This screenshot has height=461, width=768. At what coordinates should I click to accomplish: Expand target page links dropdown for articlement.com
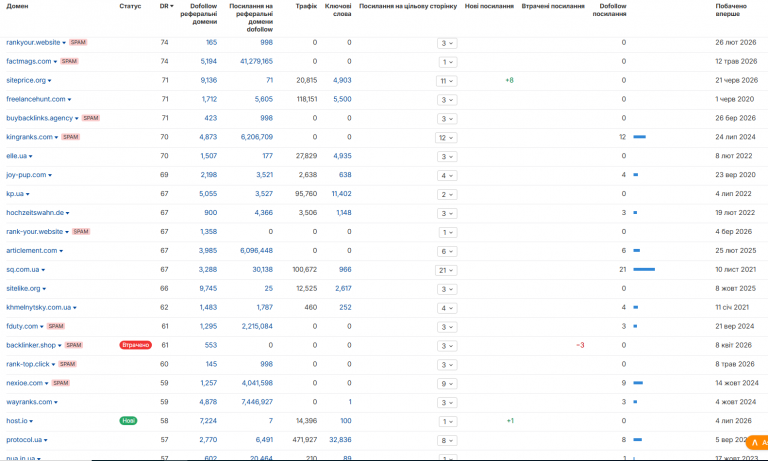pos(447,251)
